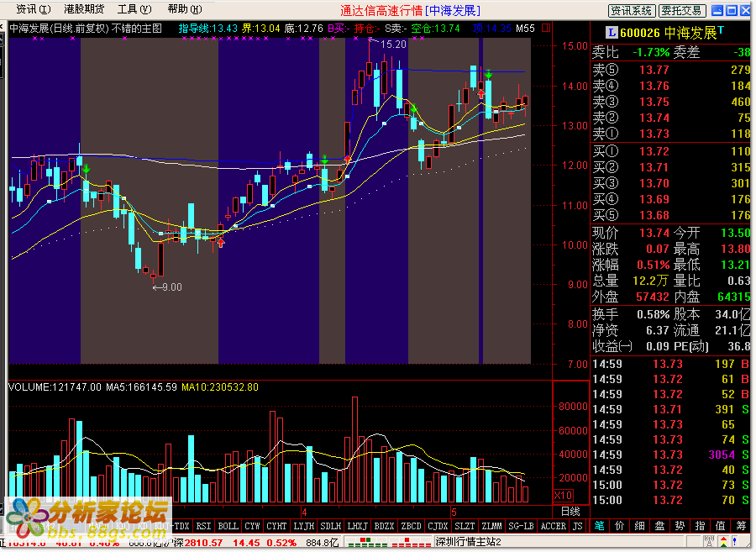Switch to the TDX indicator tab
Screen dimensions: 756x552
point(181,526)
